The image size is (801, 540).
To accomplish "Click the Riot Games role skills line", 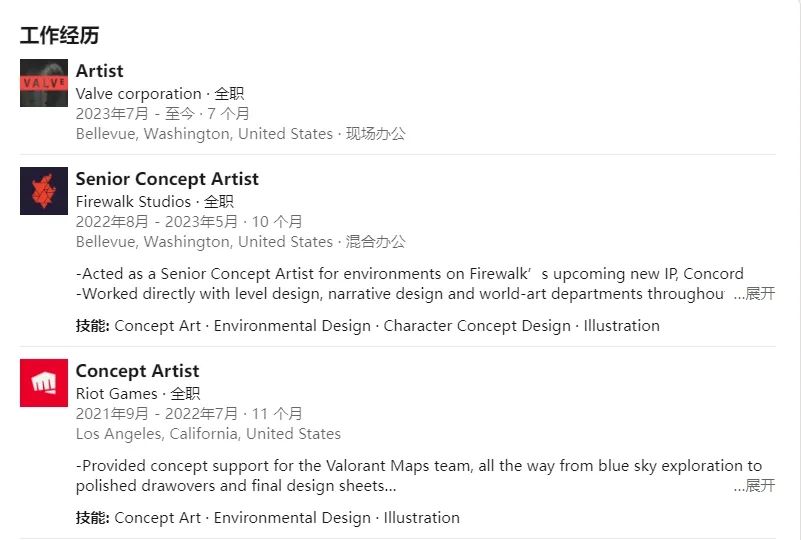I will [267, 518].
